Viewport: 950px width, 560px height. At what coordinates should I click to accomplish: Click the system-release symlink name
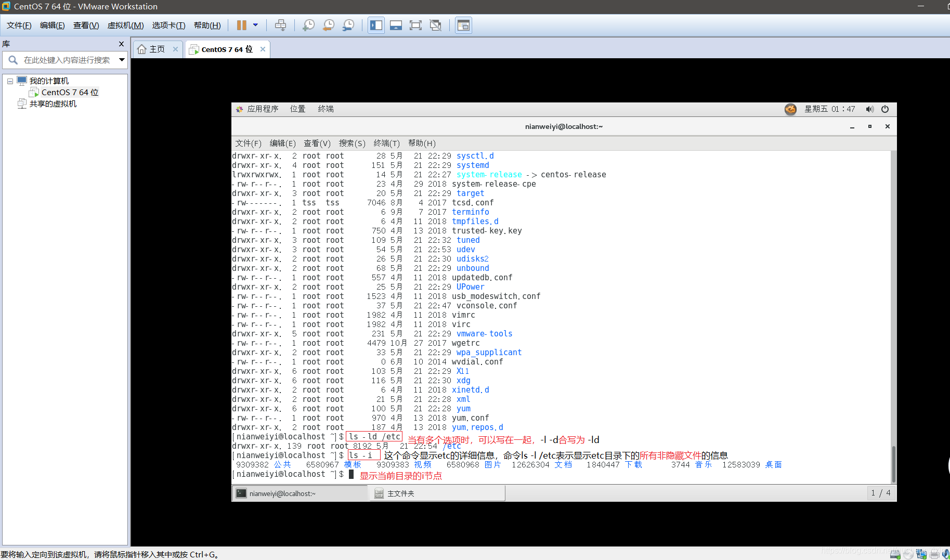489,175
